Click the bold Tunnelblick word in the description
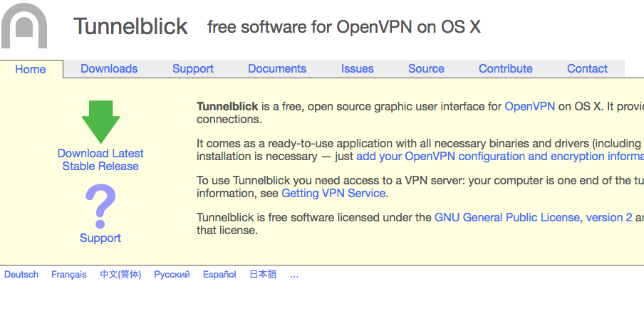The image size is (644, 321). (x=227, y=107)
